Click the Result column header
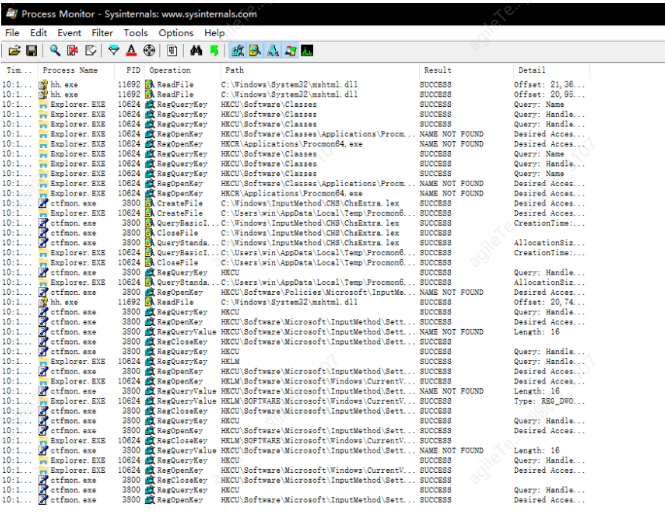665x515 pixels. 438,71
